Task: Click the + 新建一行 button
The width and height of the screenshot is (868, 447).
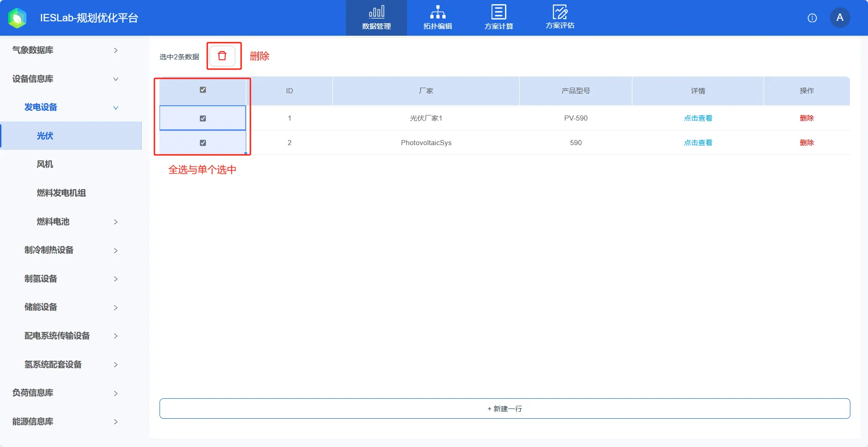Action: point(504,409)
